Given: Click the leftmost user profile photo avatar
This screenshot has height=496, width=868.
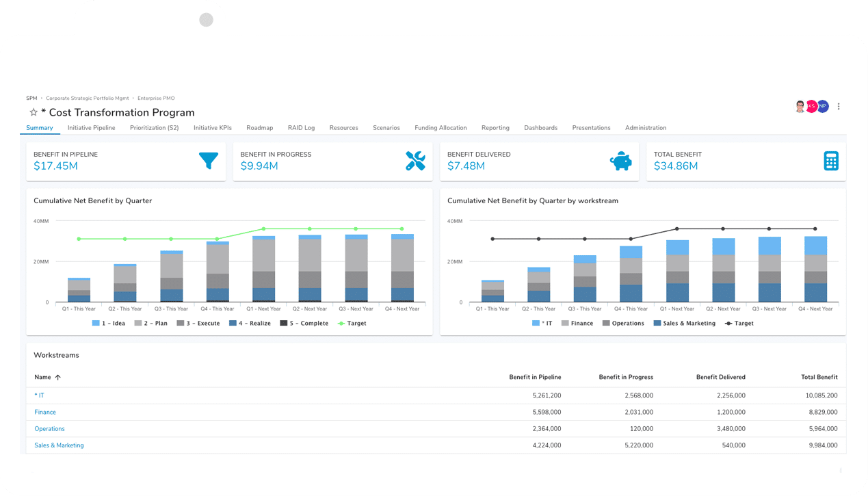Looking at the screenshot, I should pyautogui.click(x=800, y=106).
